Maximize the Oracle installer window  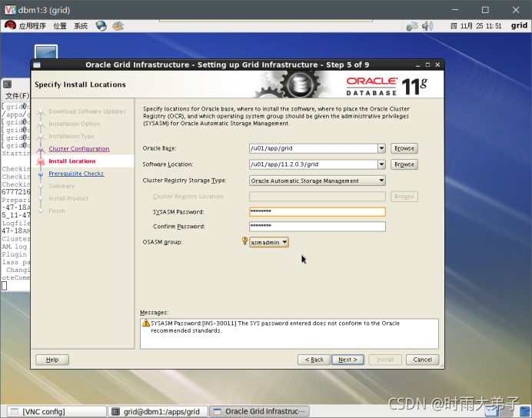[x=427, y=65]
